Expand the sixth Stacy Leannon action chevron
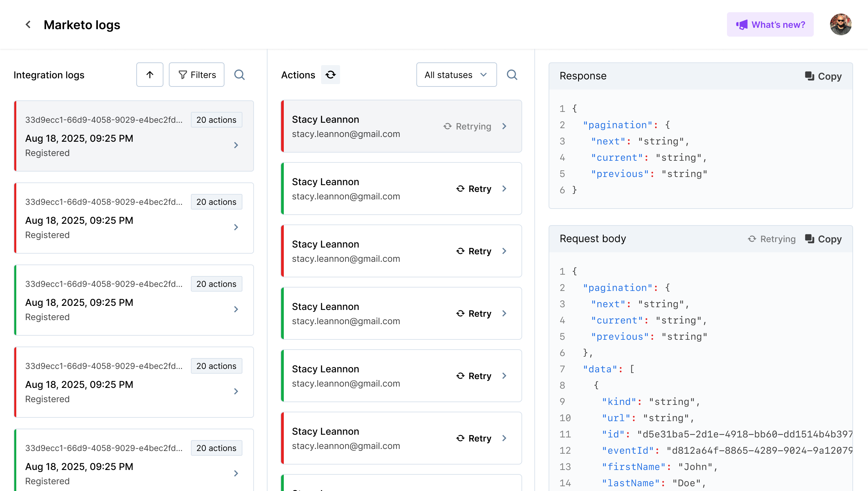Image resolution: width=868 pixels, height=491 pixels. (x=505, y=438)
